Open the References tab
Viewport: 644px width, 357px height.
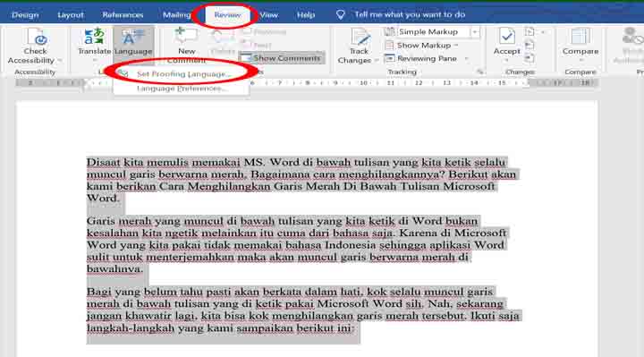tap(123, 15)
